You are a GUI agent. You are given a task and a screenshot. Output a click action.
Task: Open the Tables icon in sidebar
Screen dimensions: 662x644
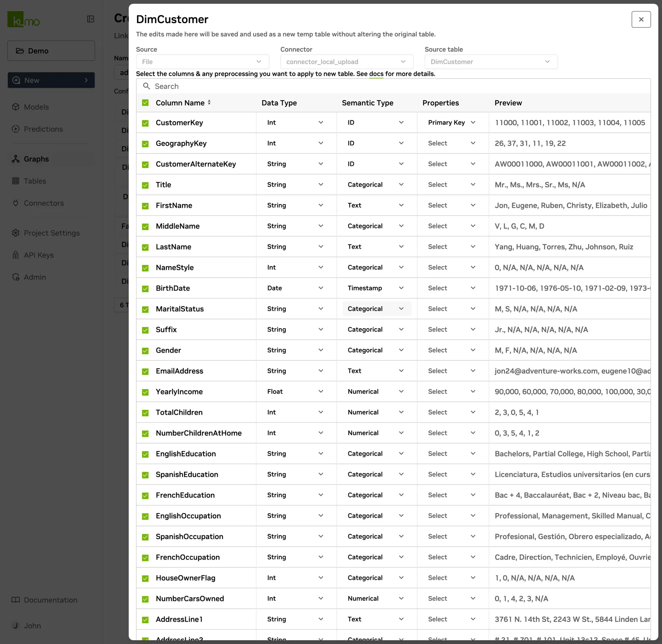tap(16, 181)
